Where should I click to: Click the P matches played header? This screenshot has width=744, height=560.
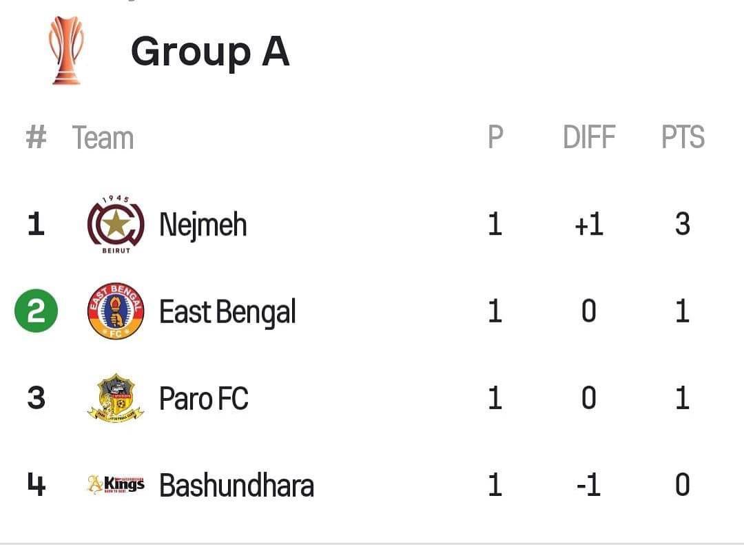coord(495,138)
